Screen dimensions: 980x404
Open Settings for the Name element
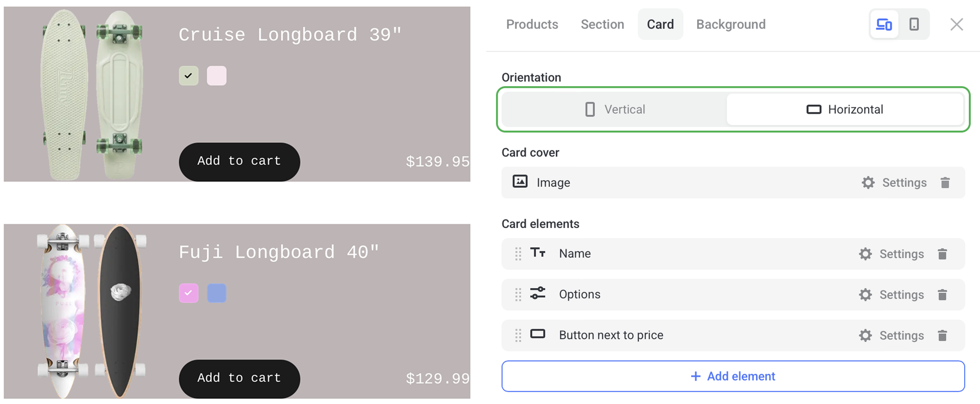(x=891, y=254)
